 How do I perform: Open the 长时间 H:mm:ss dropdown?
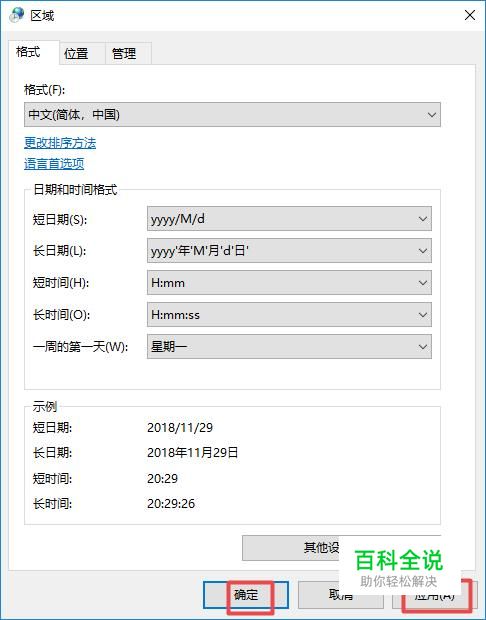(x=289, y=315)
